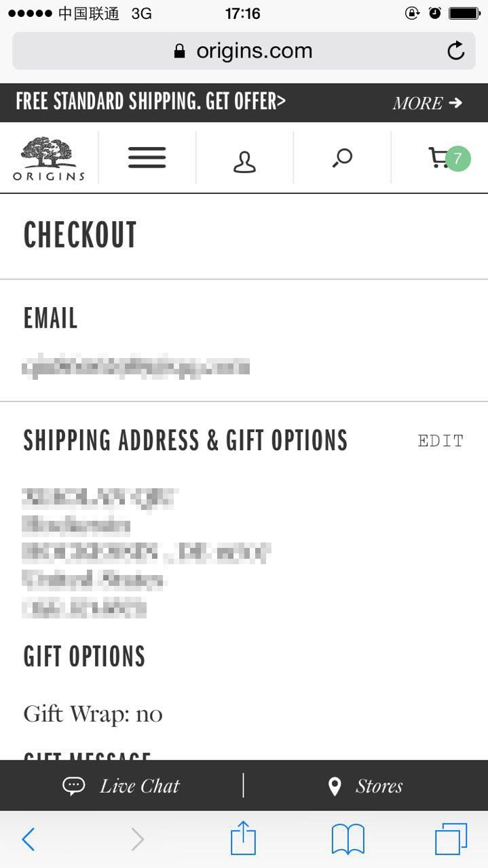Go to the Origins home logo
The width and height of the screenshot is (488, 868).
(x=49, y=159)
